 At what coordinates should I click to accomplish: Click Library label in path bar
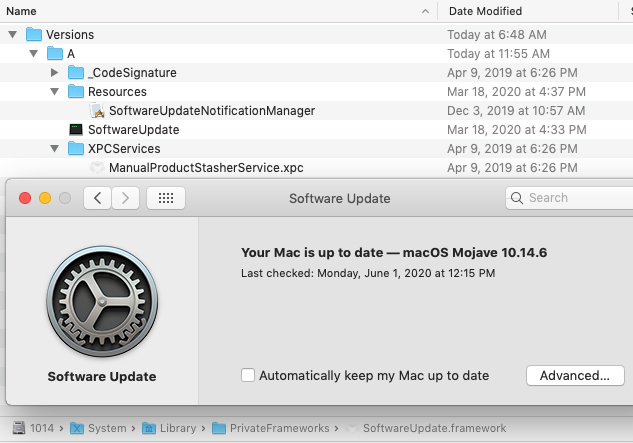tap(178, 428)
